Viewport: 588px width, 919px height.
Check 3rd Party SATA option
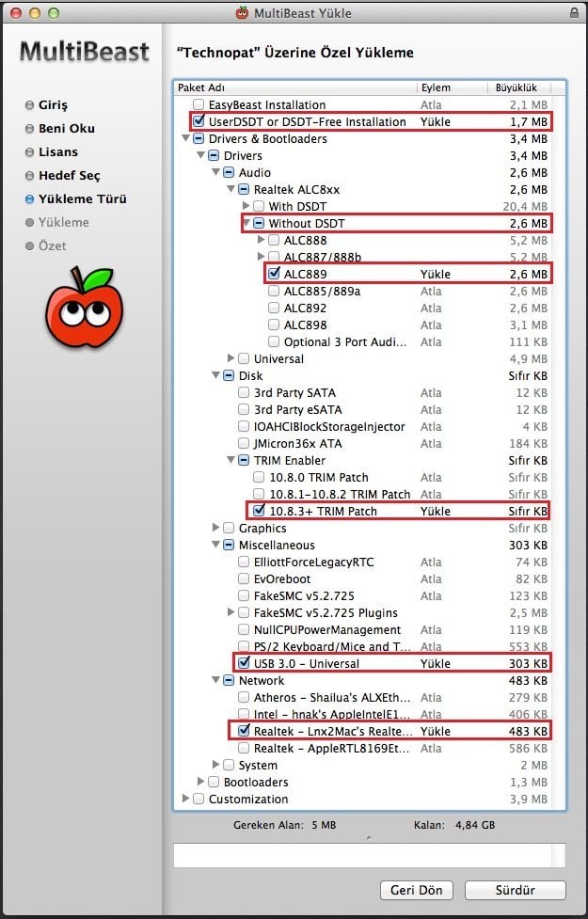coord(244,392)
